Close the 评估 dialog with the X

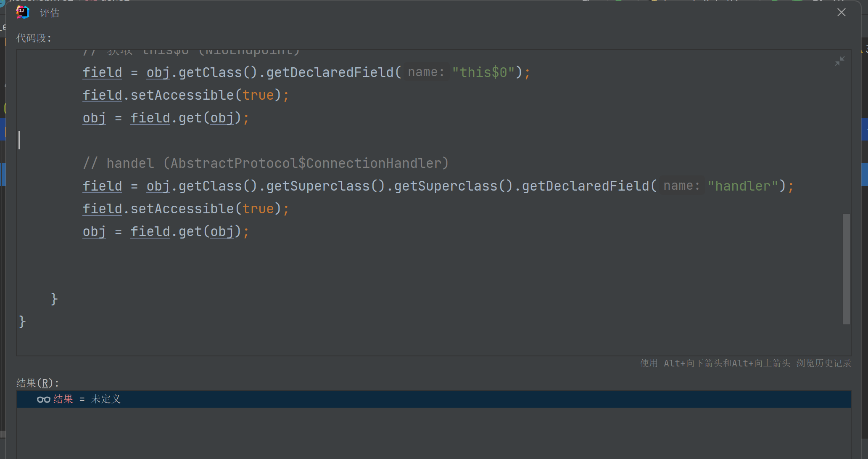click(841, 12)
